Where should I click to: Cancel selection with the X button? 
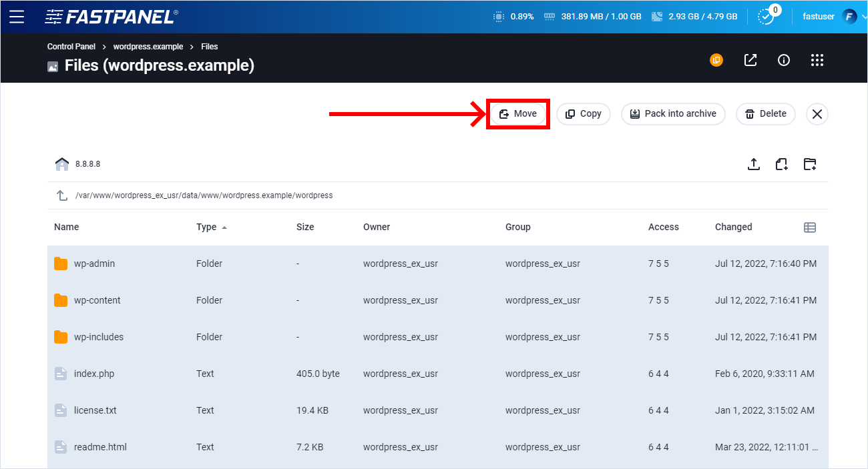[x=817, y=114]
